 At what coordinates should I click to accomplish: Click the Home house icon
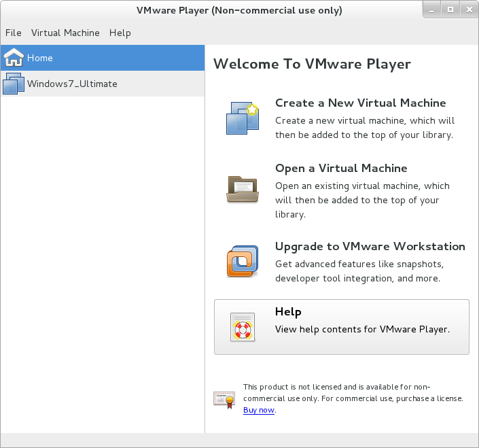pos(14,58)
